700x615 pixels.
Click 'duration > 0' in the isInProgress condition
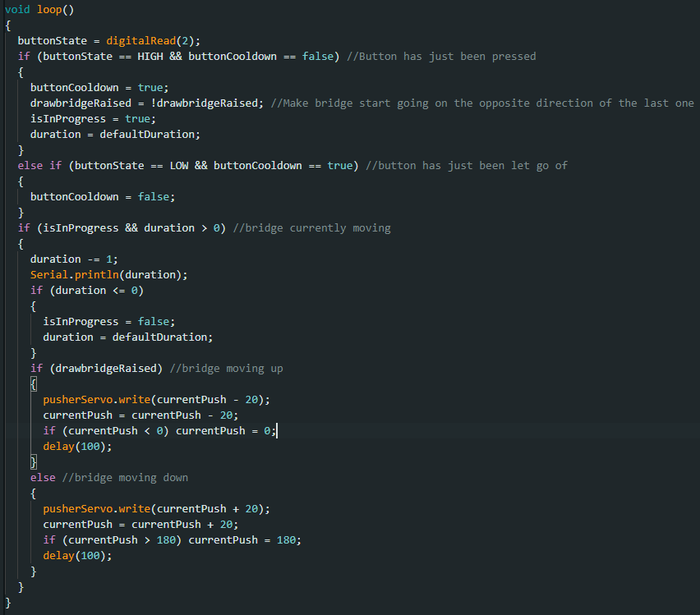click(182, 228)
